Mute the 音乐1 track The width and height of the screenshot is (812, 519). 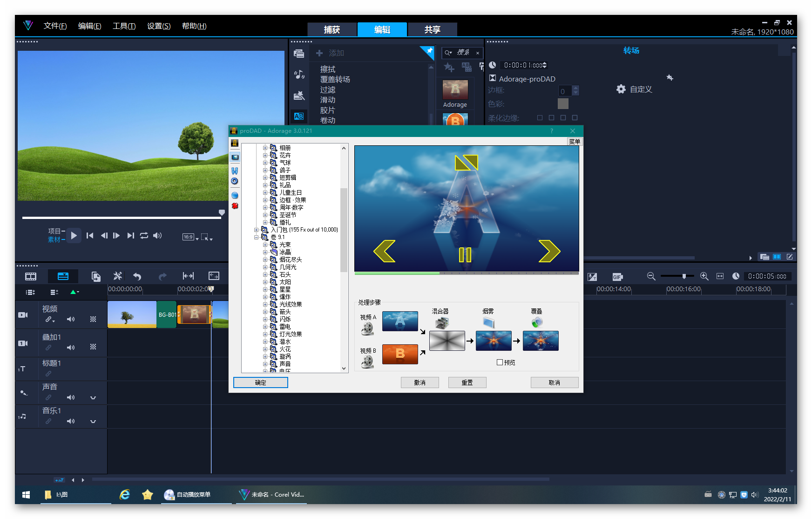[71, 421]
